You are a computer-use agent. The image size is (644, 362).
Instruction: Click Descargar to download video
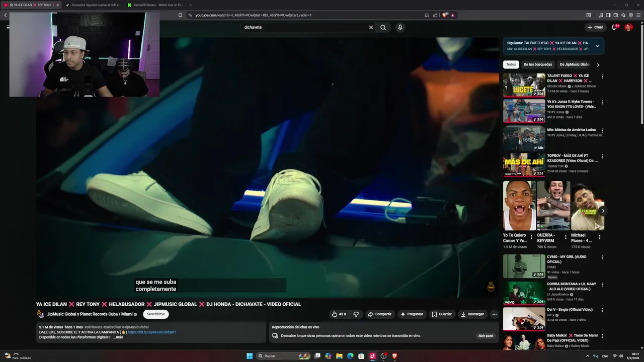pos(472,314)
